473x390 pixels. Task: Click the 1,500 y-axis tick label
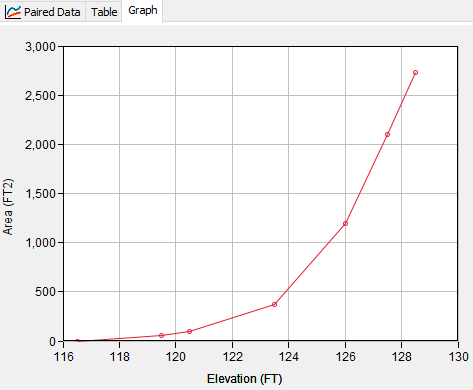click(x=40, y=194)
